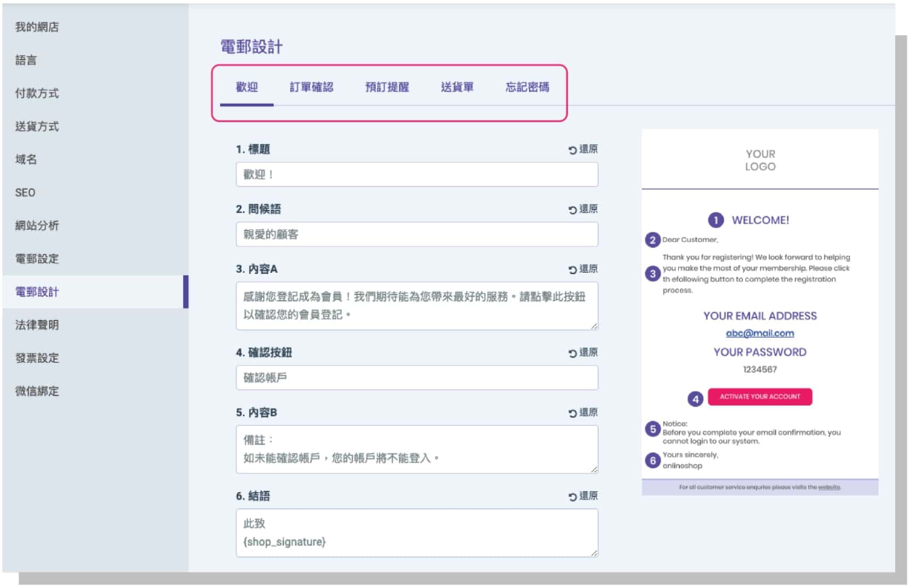Viewport: 908px width, 588px height.
Task: Restore default for 內容A field
Action: click(583, 269)
